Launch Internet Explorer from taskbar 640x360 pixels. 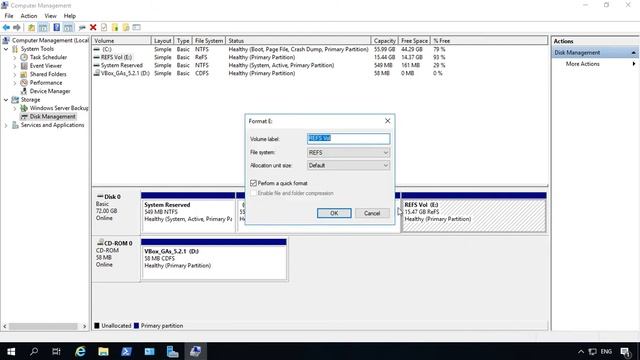pyautogui.click(x=80, y=351)
